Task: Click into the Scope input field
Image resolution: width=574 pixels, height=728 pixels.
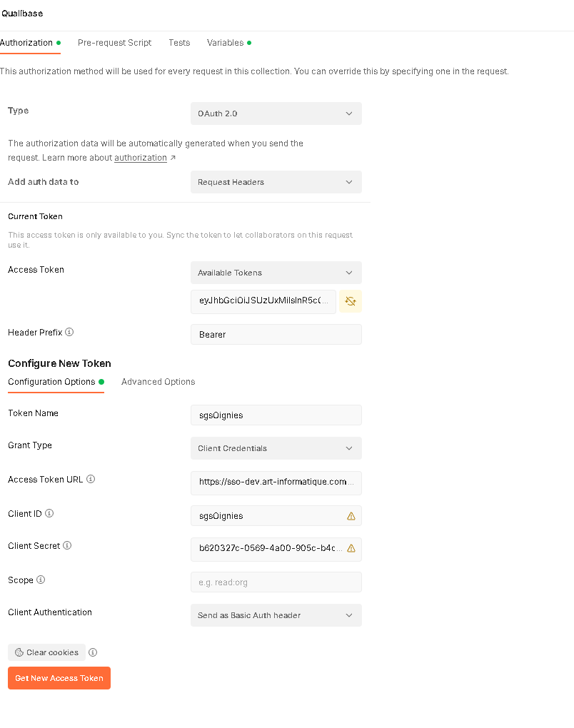Action: click(276, 582)
